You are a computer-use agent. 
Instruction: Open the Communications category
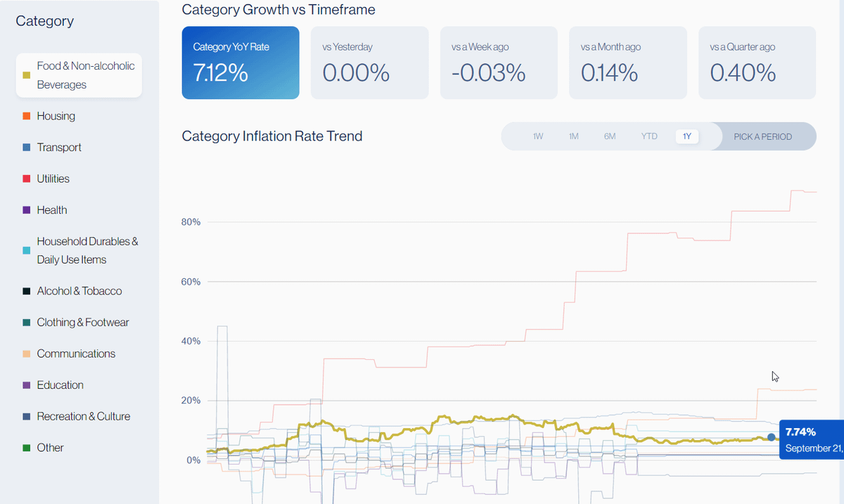pos(76,354)
